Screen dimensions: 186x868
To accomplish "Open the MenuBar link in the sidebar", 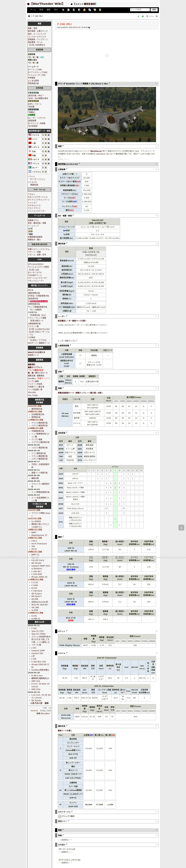I will click(x=32, y=392).
